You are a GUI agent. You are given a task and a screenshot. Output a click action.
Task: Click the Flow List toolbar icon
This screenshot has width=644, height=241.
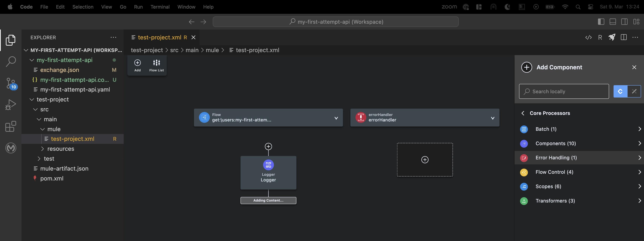(157, 65)
